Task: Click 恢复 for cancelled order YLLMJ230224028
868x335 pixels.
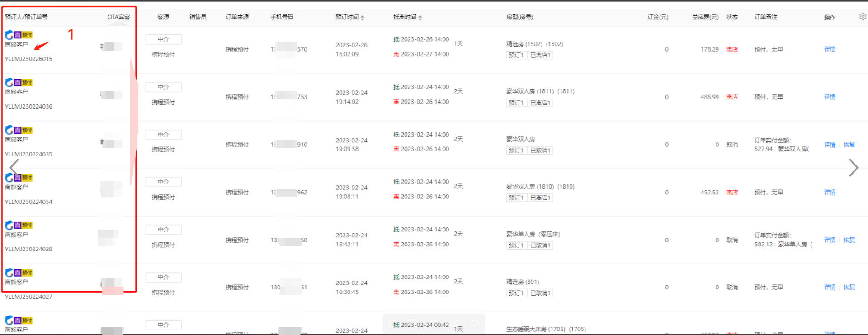Action: pos(849,240)
